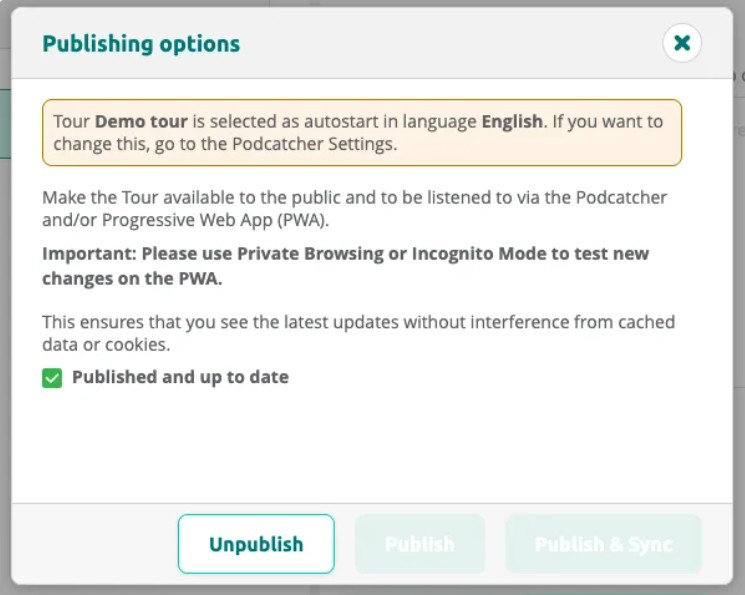Click the orange autostart notice banner
745x595 pixels.
tap(362, 133)
